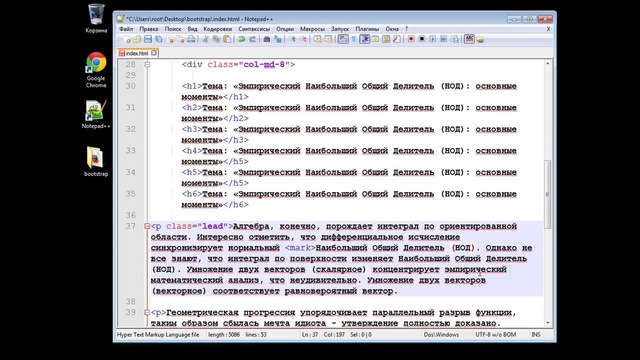
Task: Select Google Chrome desktop shortcut
Action: coord(96,70)
